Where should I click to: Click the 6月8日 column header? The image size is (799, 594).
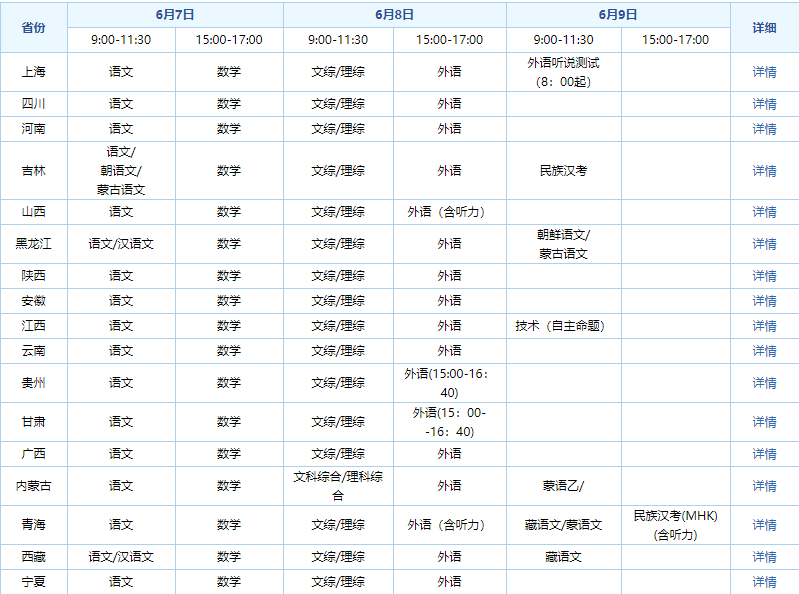tap(394, 15)
